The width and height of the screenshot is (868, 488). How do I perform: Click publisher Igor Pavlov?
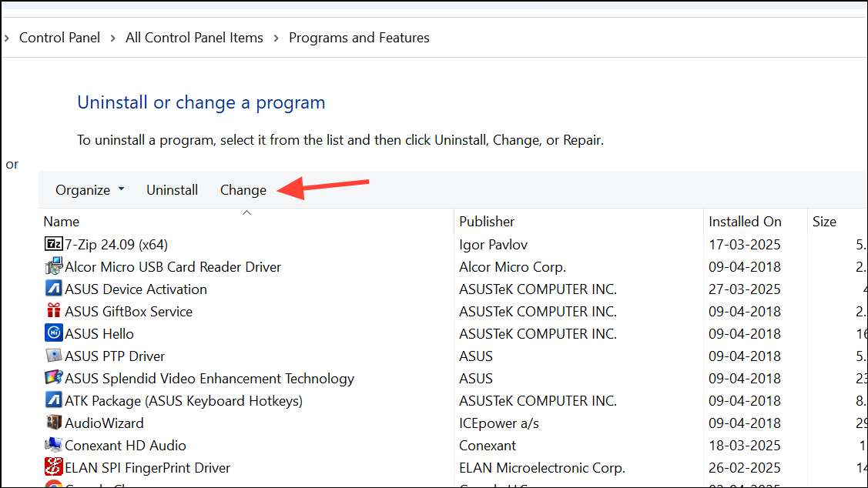[493, 245]
